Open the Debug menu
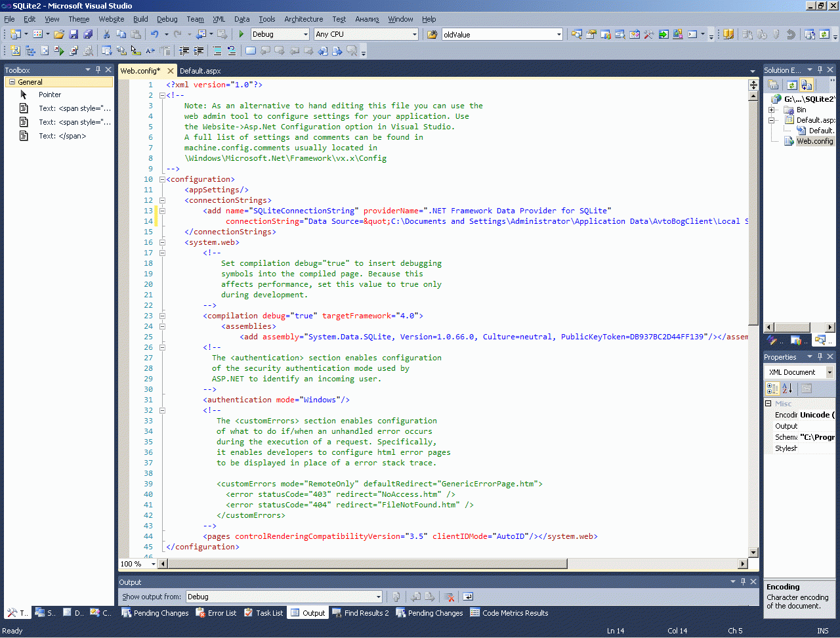The image size is (840, 638). [x=167, y=19]
